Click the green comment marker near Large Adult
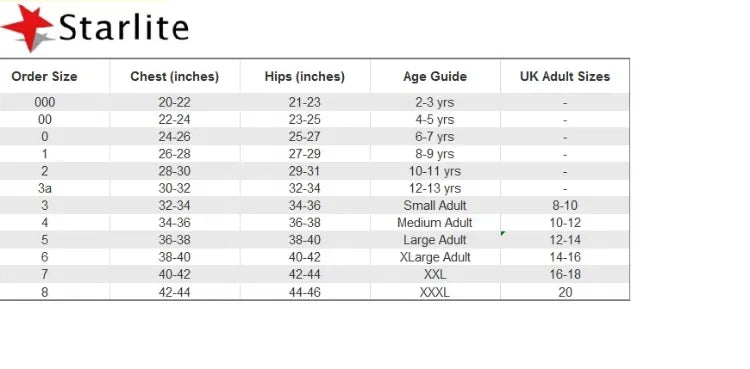750x369 pixels. [x=503, y=233]
